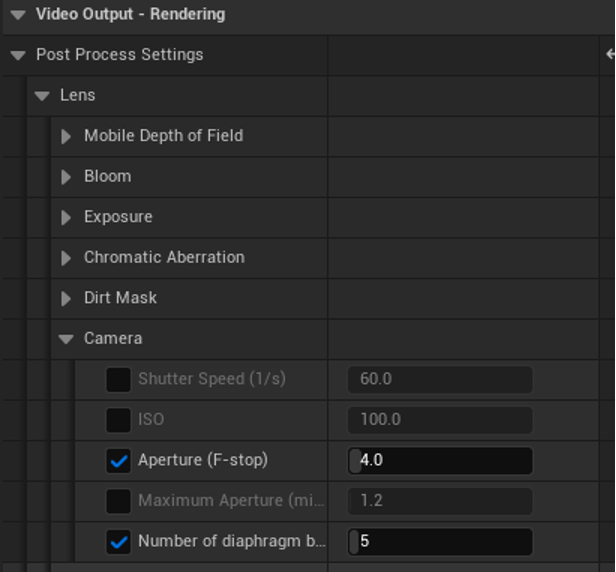Collapse the Video Output - Rendering section
616x572 pixels.
tap(18, 15)
